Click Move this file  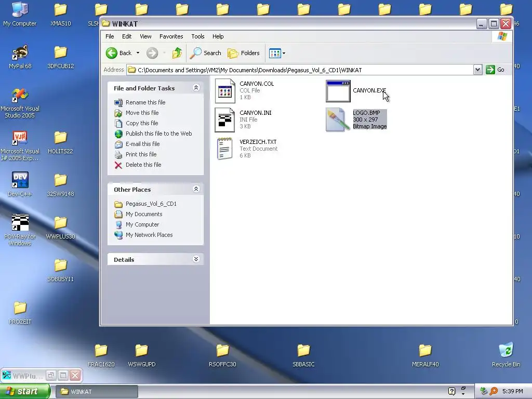(x=142, y=113)
